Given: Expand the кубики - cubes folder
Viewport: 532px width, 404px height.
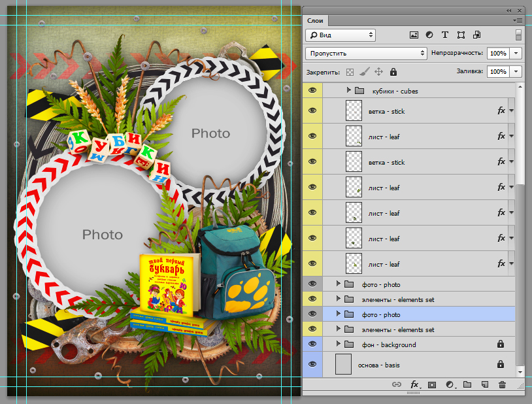Looking at the screenshot, I should 349,91.
